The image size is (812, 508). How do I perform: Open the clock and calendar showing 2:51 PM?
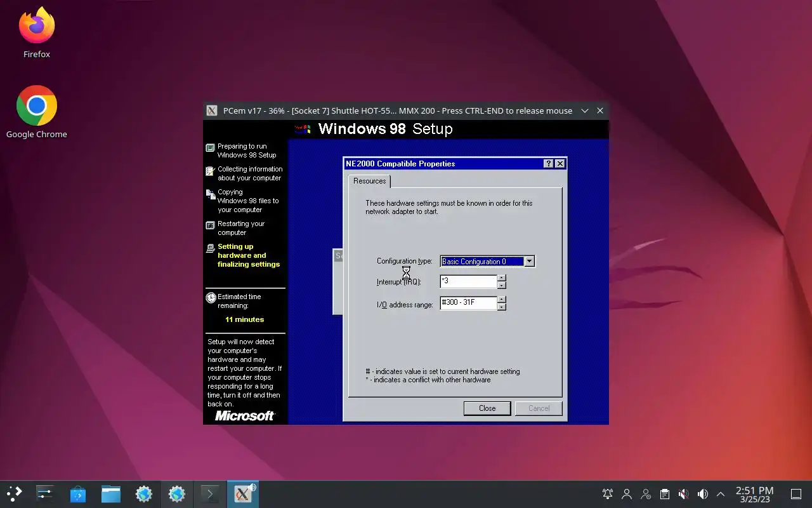[x=754, y=494]
